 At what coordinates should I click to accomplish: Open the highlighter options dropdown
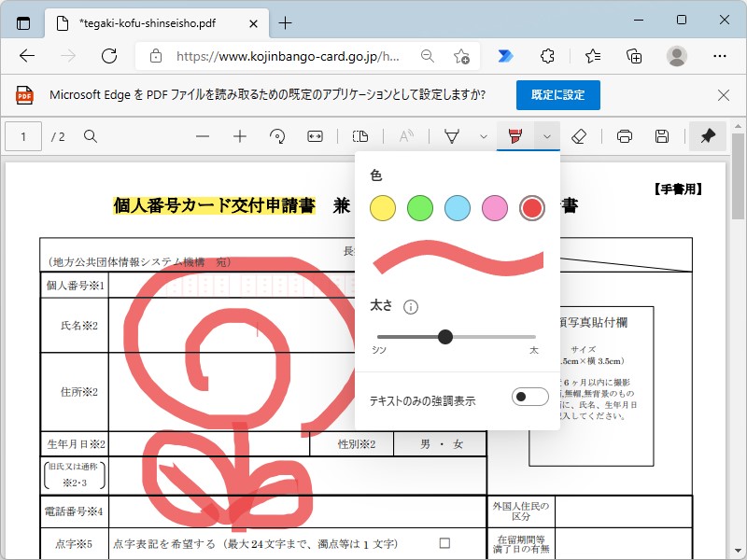coord(547,136)
